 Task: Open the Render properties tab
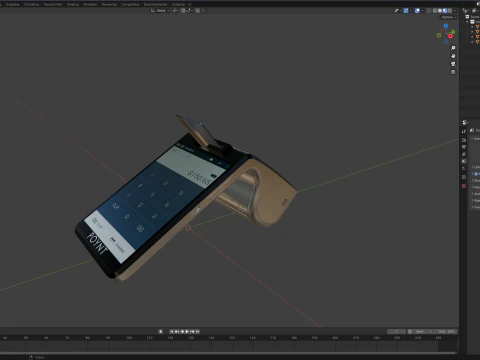[464, 140]
